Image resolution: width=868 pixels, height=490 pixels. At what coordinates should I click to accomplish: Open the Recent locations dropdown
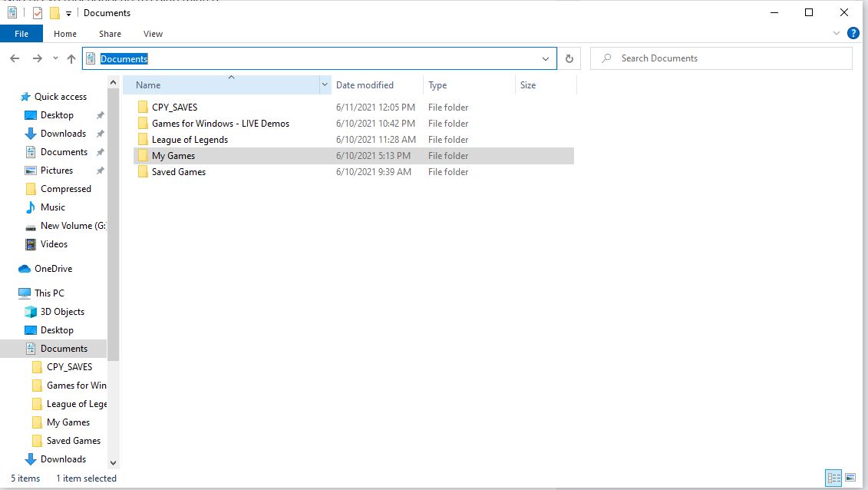(x=55, y=58)
